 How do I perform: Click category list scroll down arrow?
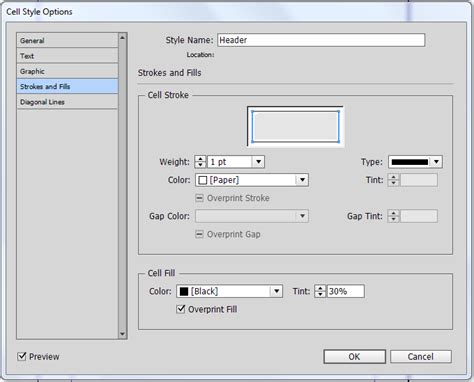[x=122, y=334]
